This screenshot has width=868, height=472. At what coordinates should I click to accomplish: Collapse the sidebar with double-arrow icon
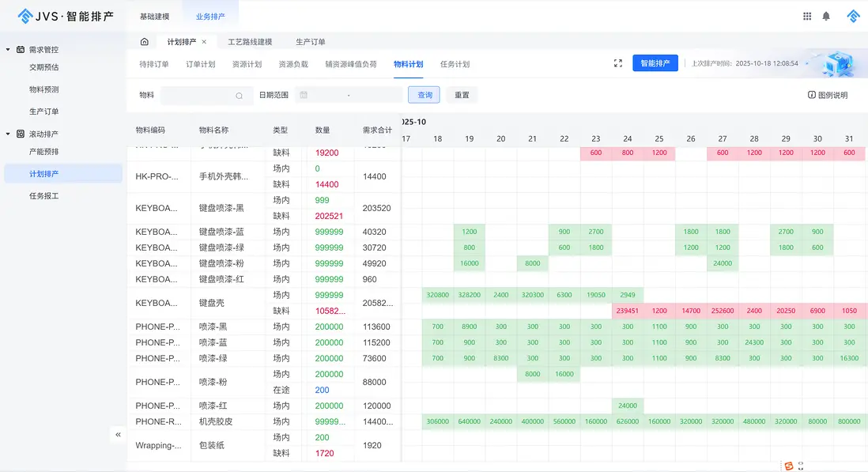tap(118, 434)
